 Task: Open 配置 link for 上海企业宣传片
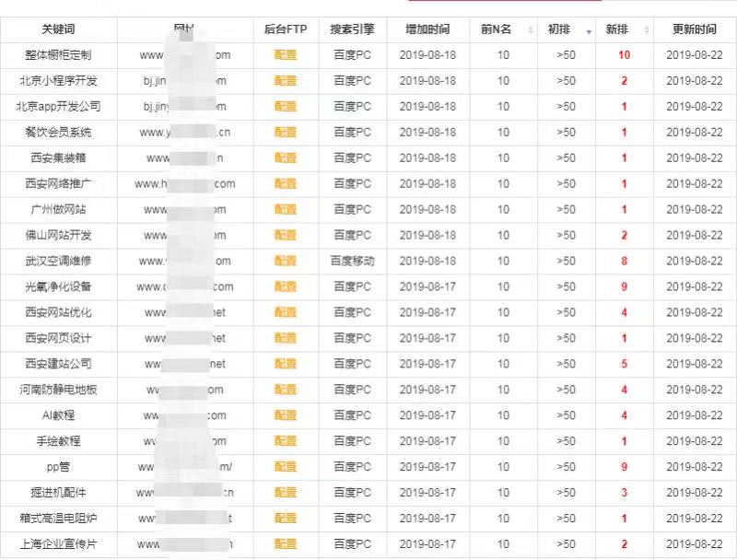click(x=286, y=544)
